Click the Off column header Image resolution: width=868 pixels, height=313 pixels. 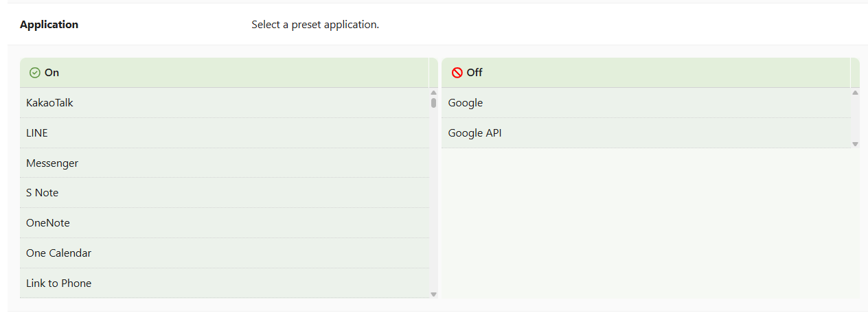pos(646,73)
